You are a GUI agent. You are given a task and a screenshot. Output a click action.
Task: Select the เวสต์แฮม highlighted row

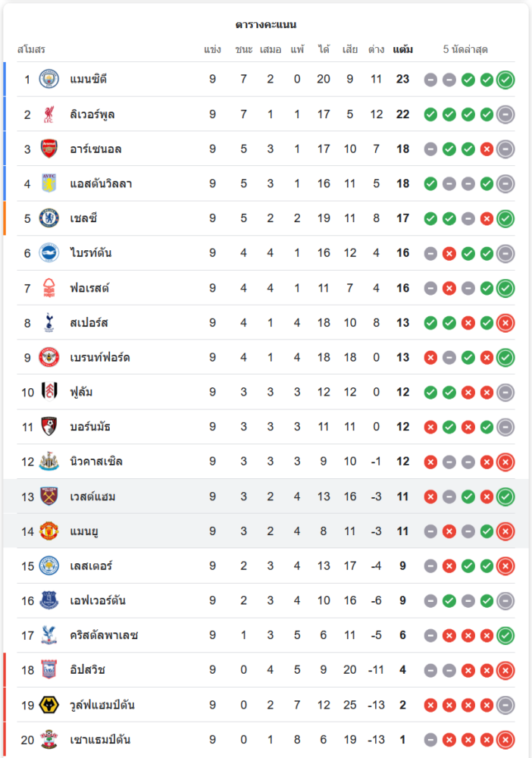click(266, 496)
